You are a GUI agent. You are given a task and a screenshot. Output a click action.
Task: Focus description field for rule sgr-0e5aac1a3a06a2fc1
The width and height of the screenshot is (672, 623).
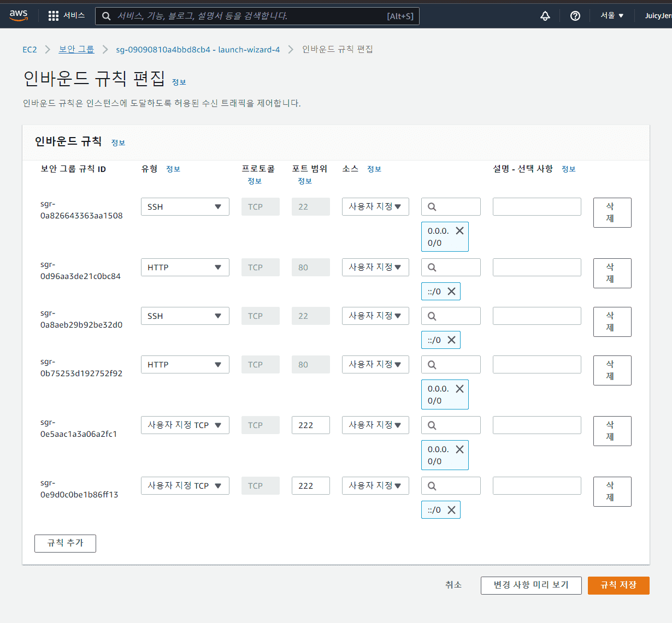[537, 425]
